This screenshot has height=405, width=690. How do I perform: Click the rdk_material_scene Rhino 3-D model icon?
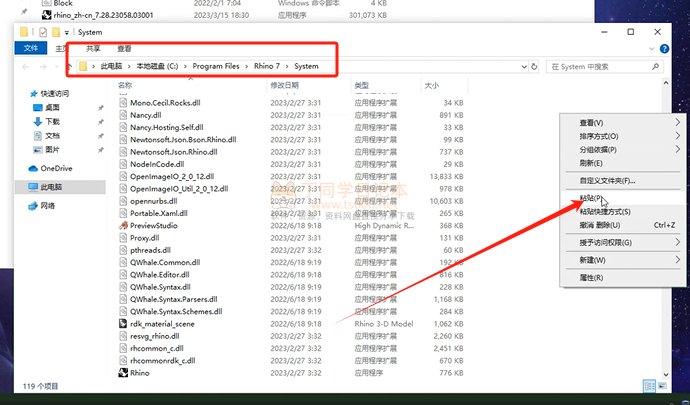[x=123, y=323]
